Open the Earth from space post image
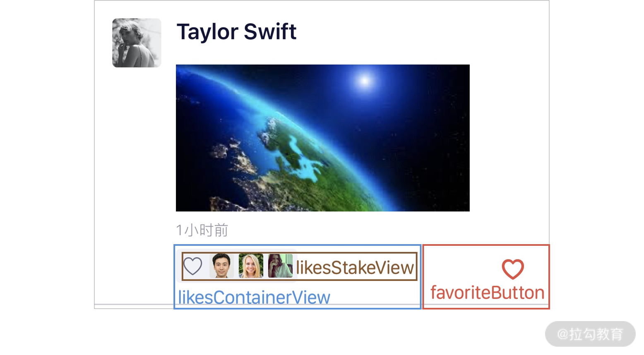Image resolution: width=644 pixels, height=355 pixels. (323, 138)
